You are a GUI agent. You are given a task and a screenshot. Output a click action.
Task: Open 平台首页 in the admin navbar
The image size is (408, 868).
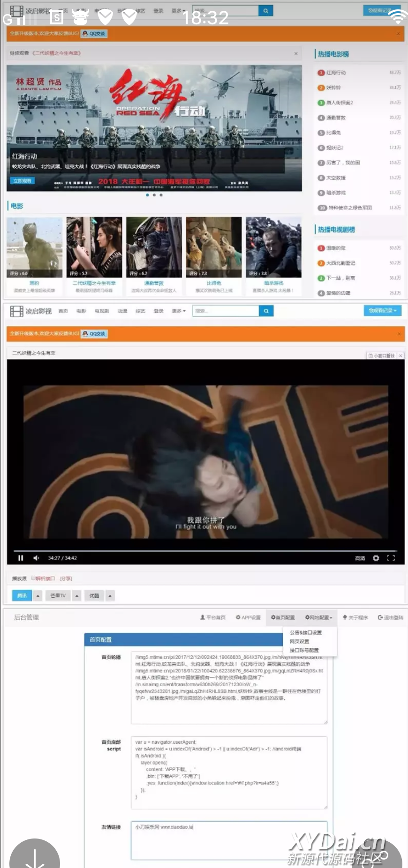212,617
